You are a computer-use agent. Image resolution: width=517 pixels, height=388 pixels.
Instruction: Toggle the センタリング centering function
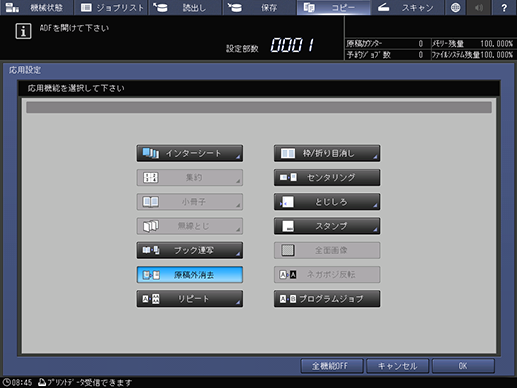(327, 178)
